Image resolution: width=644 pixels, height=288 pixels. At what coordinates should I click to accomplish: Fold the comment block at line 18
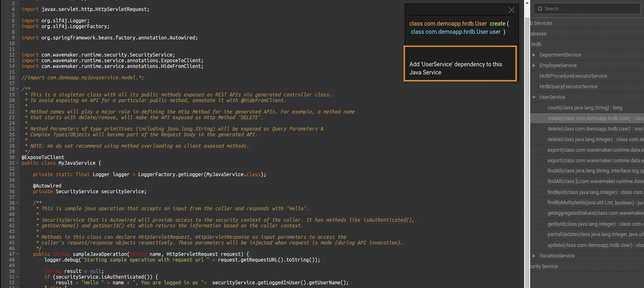click(17, 89)
